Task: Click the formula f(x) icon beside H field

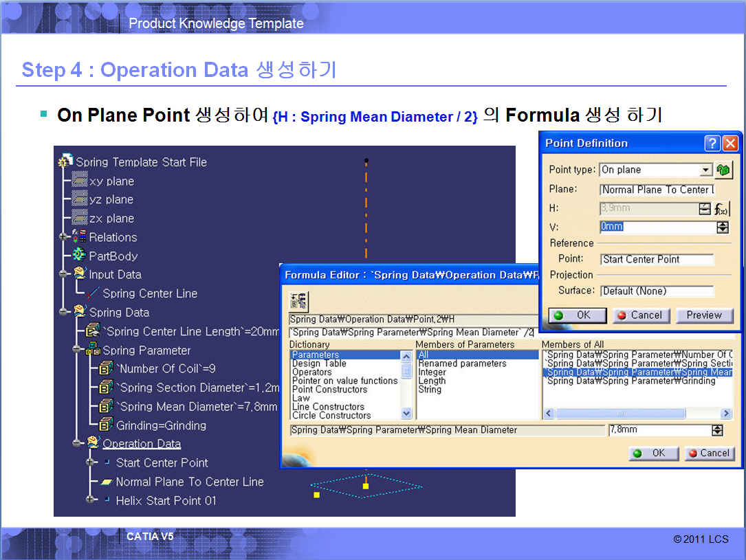Action: coord(721,209)
